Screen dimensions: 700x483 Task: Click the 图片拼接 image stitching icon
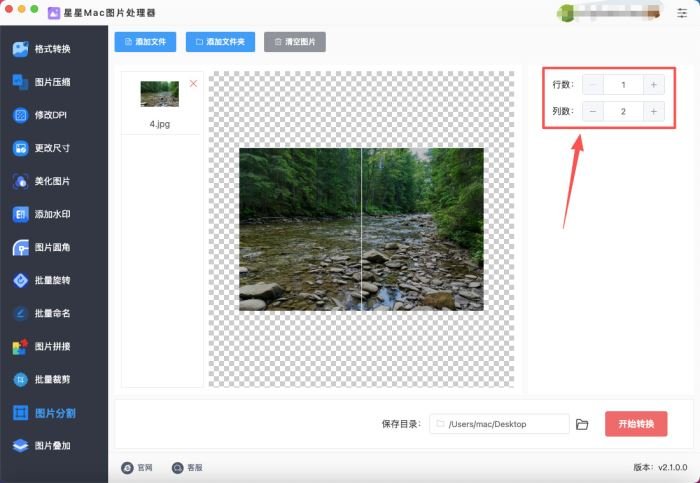[21, 346]
